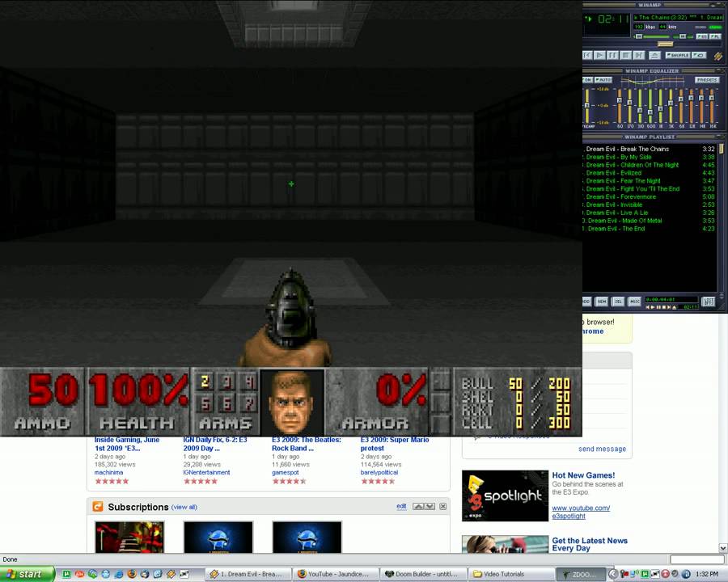728x582 pixels.
Task: Click the Winamp seek position bar
Action: [652, 44]
